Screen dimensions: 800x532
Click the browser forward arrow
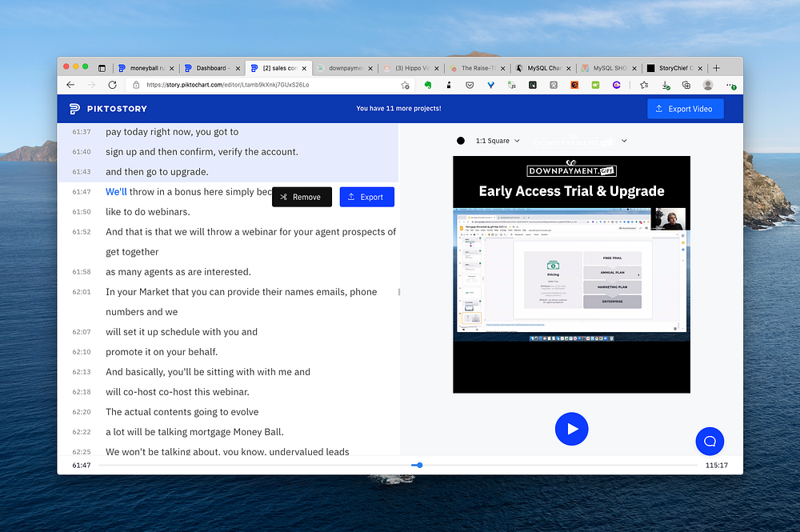tap(91, 85)
